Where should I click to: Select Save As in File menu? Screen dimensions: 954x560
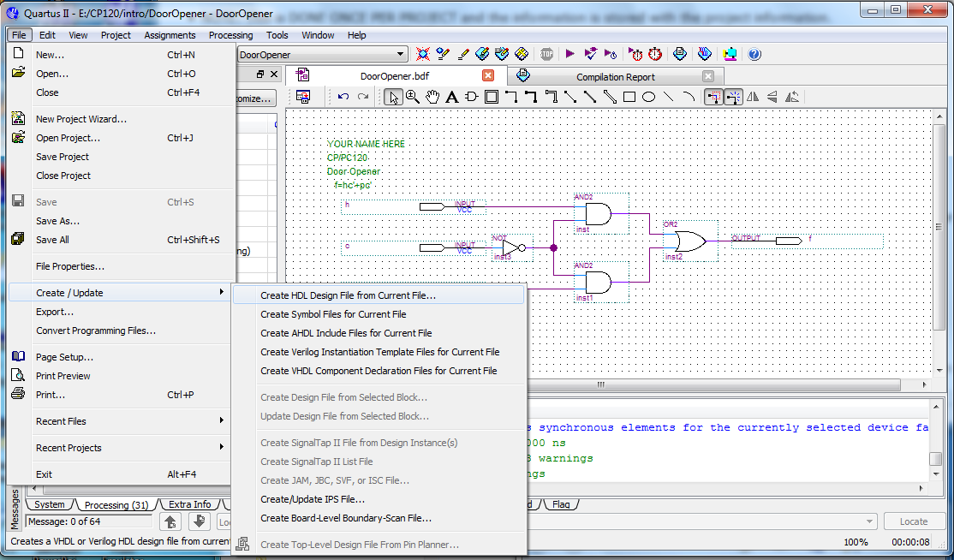(x=121, y=221)
